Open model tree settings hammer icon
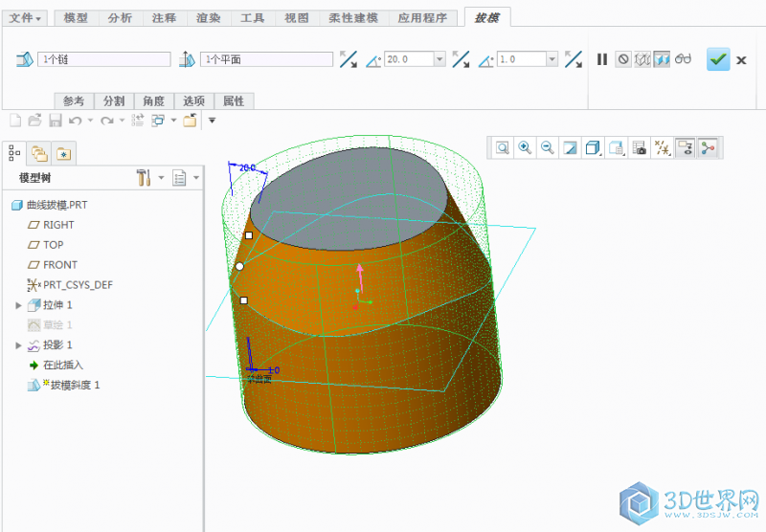 (145, 178)
